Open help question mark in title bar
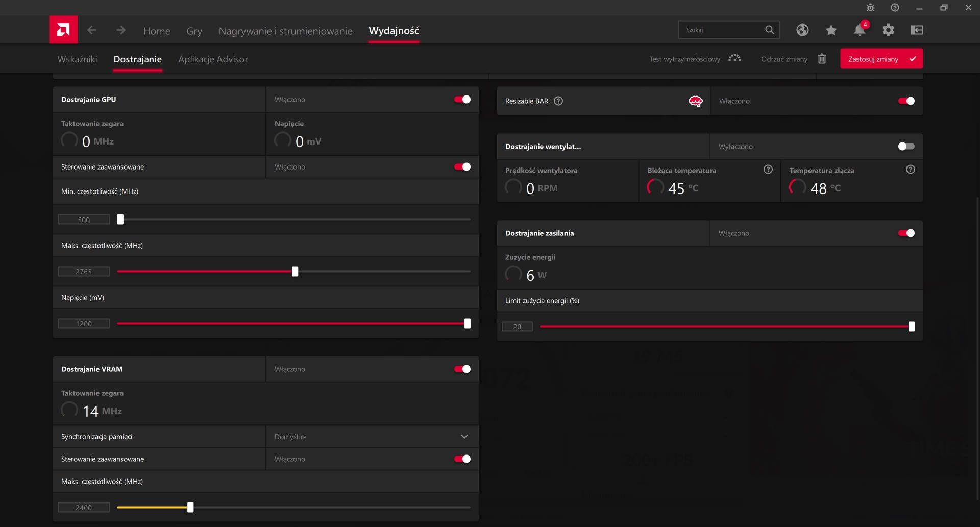Screen dimensions: 980x527 [895, 8]
